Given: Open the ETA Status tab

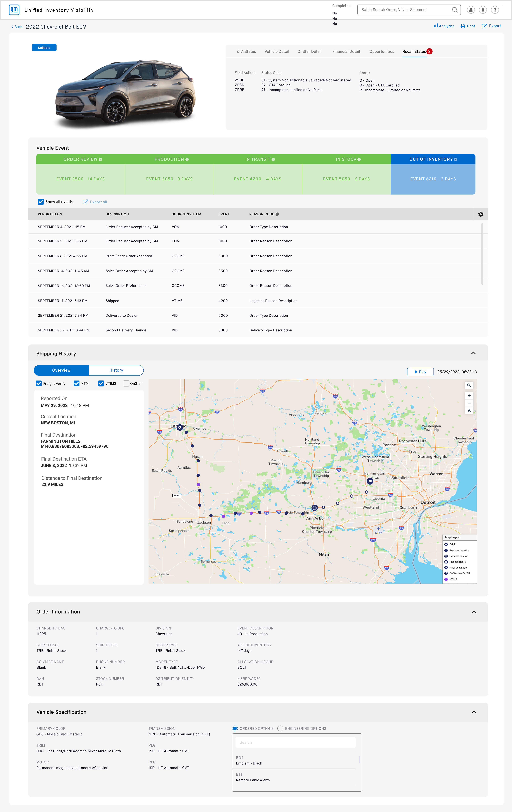Looking at the screenshot, I should click(x=246, y=52).
